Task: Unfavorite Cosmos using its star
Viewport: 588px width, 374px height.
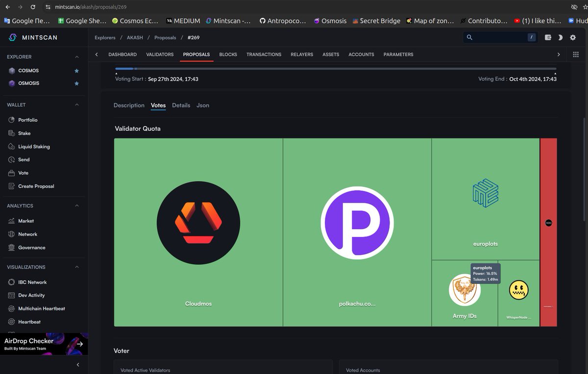Action: [x=76, y=70]
